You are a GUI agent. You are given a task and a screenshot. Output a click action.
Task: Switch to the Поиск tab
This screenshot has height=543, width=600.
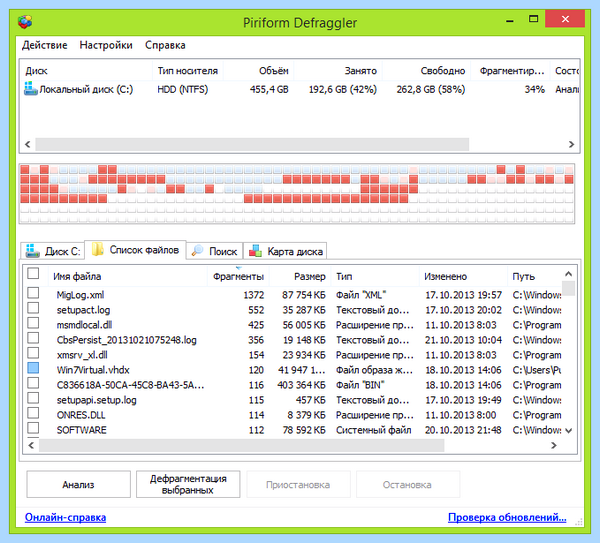pyautogui.click(x=215, y=251)
